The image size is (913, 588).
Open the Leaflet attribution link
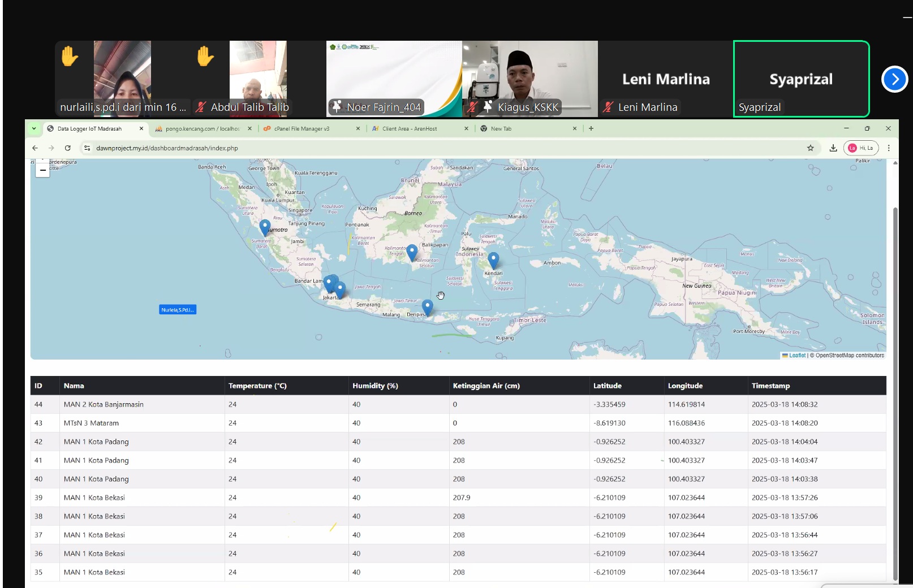[797, 356]
